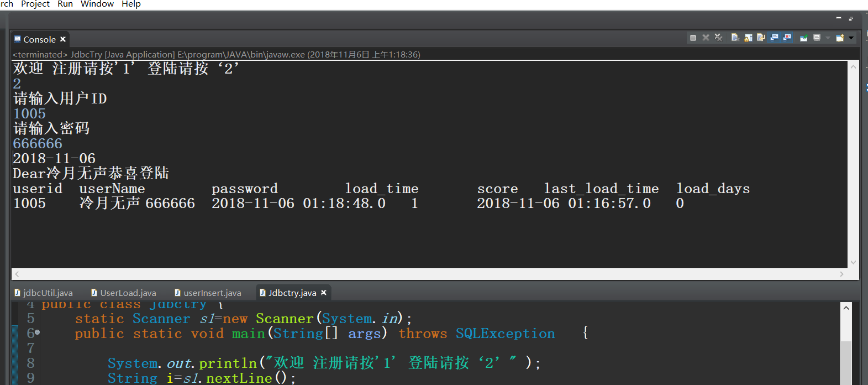The image size is (868, 385).
Task: Click the '2018-11-06 01:16:57.0' last load value
Action: [x=564, y=203]
